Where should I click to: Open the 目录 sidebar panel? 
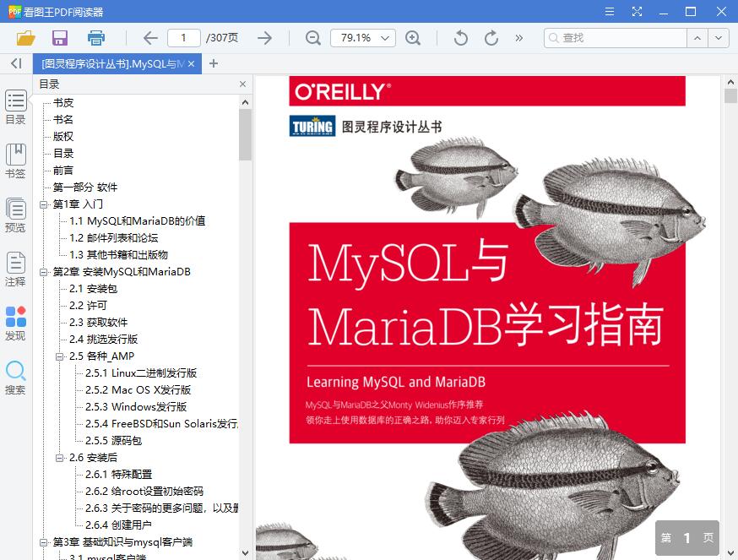click(x=15, y=107)
